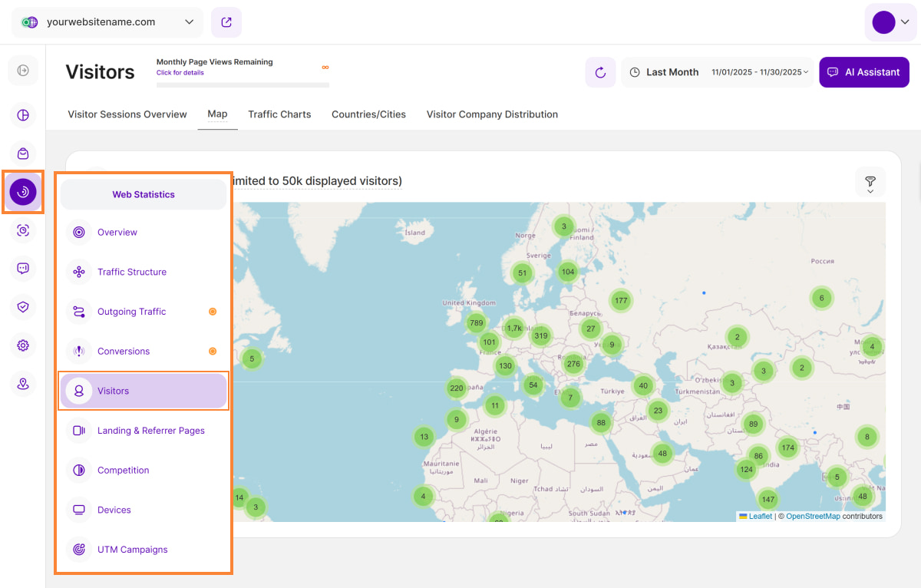The height and width of the screenshot is (588, 921).
Task: Open the settings gear in sidebar
Action: coord(23,345)
